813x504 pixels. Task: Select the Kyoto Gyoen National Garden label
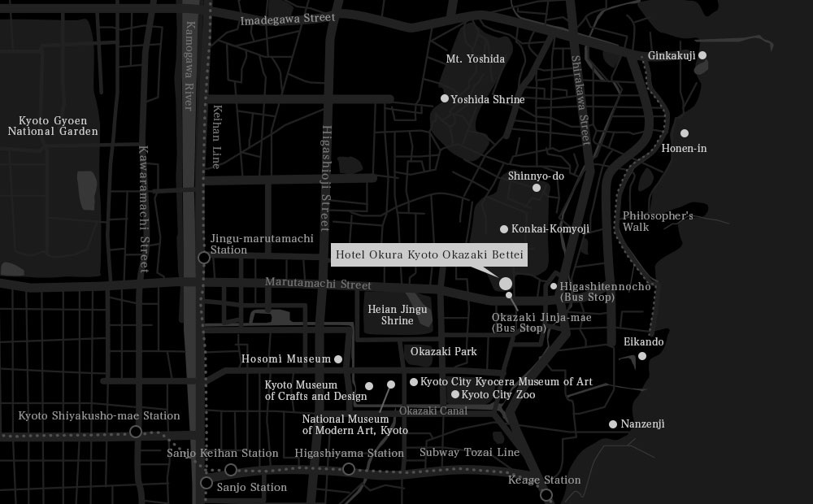53,125
